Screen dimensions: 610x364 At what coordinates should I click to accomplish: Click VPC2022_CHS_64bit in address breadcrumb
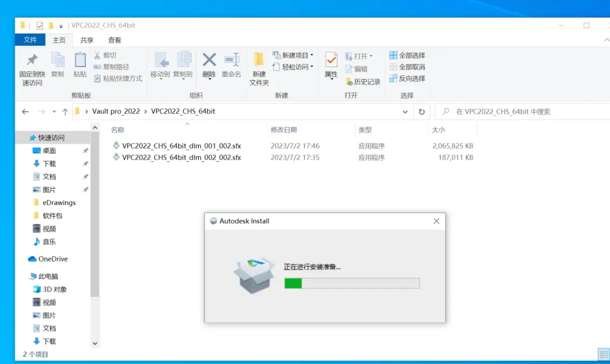[183, 111]
